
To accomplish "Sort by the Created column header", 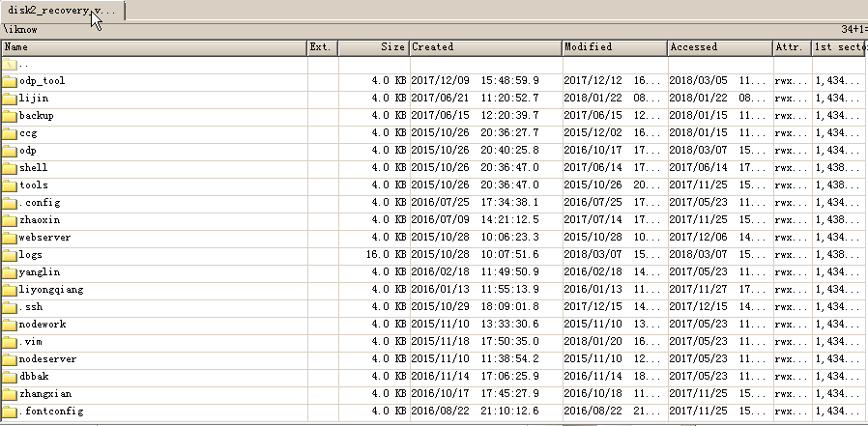I will click(485, 47).
